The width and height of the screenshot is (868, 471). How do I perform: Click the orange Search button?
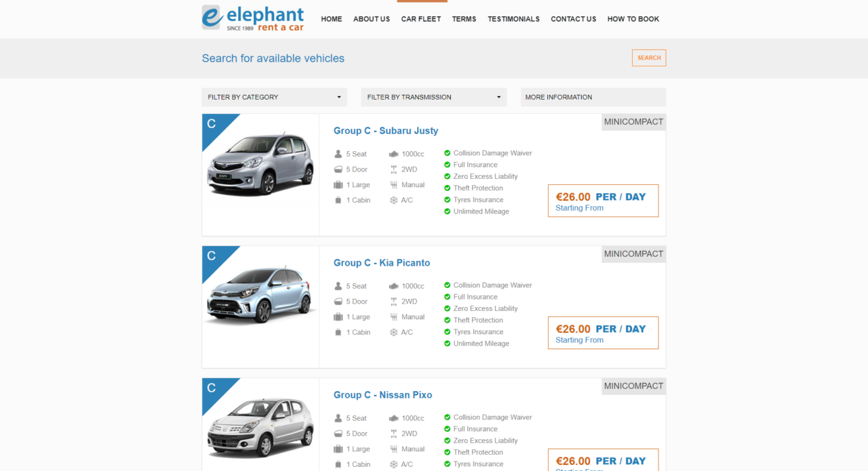click(649, 58)
